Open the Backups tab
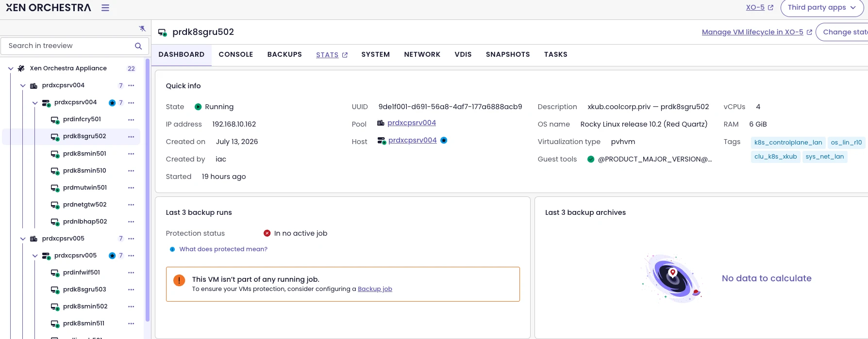Screen dimensions: 868x339 pos(284,55)
